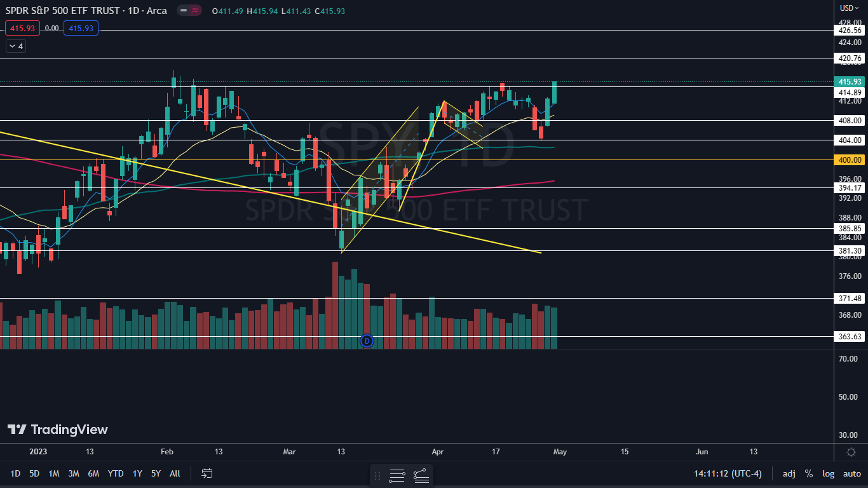Viewport: 868px width, 488px height.
Task: Click the blue buy price 415.93 button
Action: (81, 28)
